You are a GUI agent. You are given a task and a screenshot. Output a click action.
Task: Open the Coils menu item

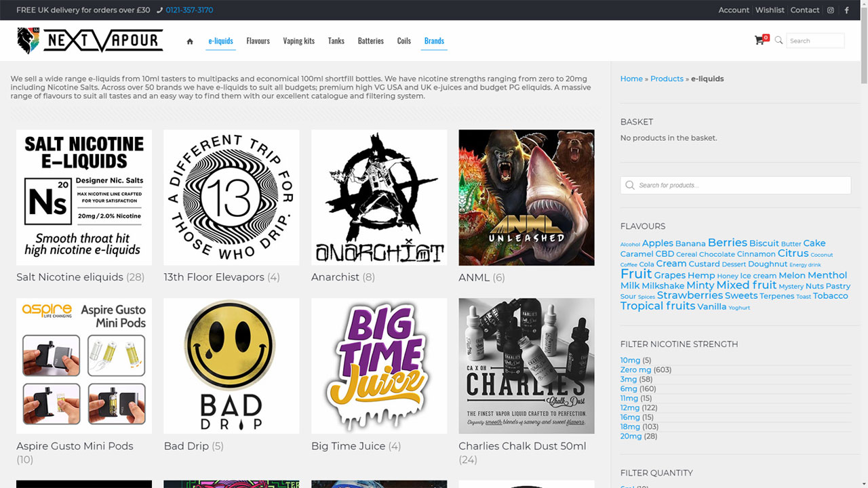click(x=404, y=41)
